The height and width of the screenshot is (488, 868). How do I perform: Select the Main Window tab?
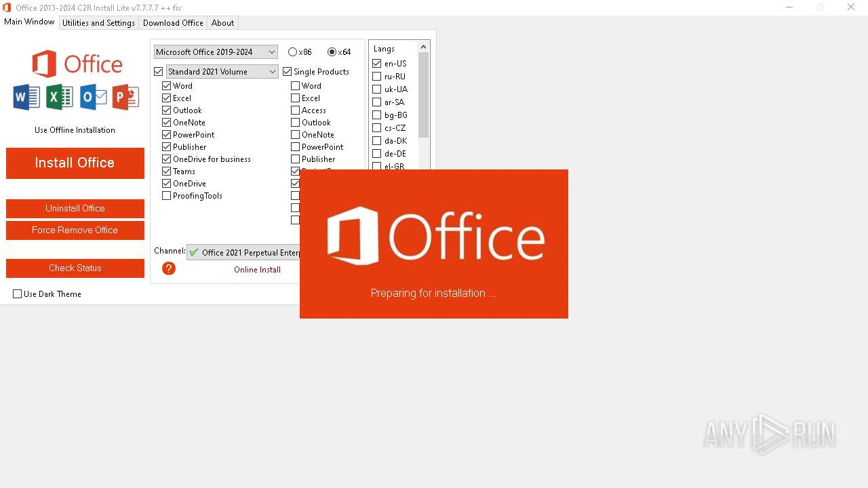click(29, 22)
